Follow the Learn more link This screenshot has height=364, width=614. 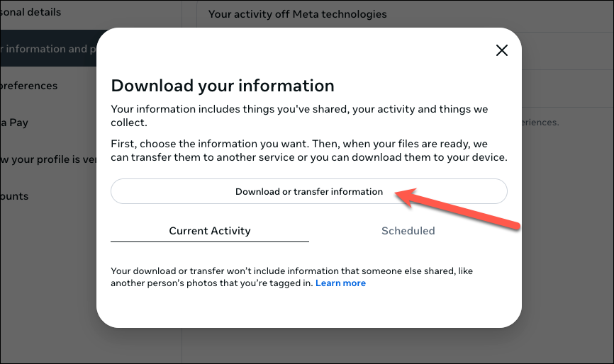pyautogui.click(x=341, y=283)
